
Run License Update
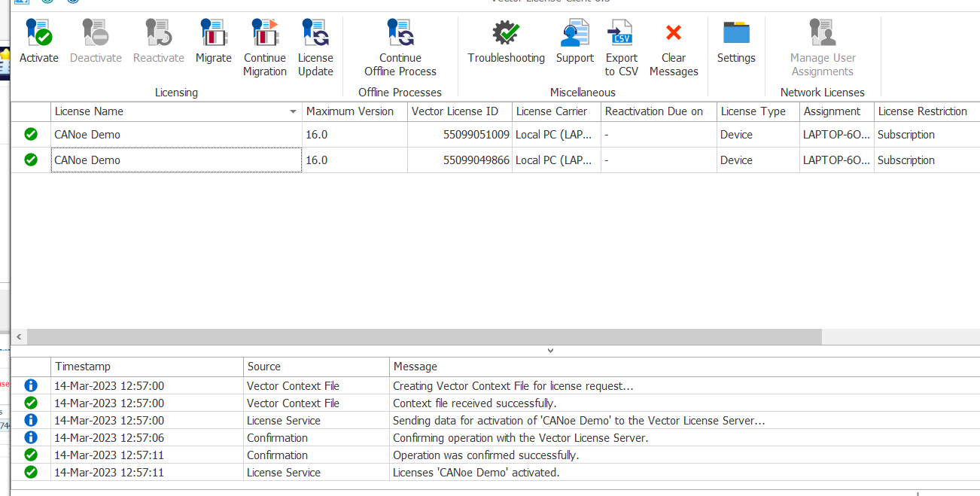click(x=315, y=33)
